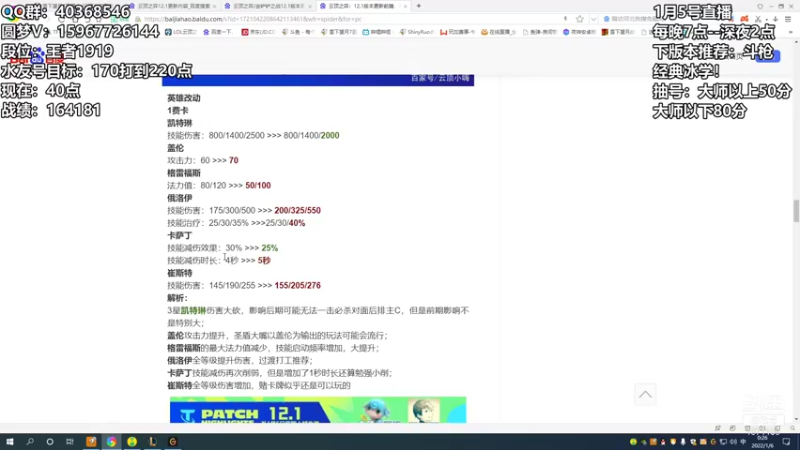The image size is (800, 450).
Task: Click the 盖伦 hero heading
Action: (176, 148)
